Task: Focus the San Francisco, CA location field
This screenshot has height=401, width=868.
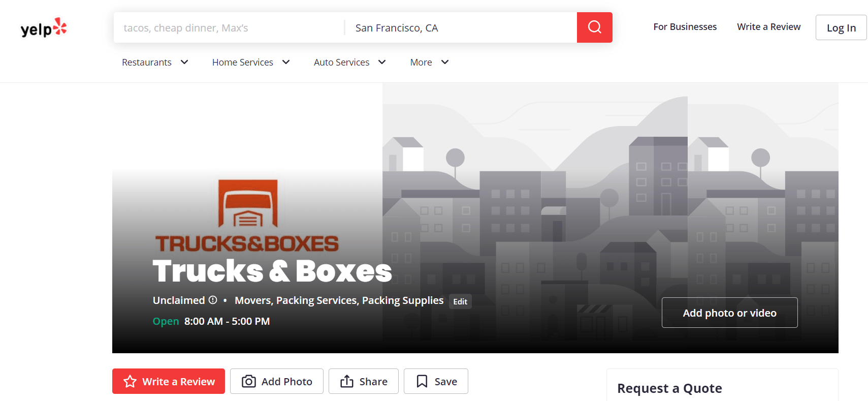Action: click(x=461, y=27)
